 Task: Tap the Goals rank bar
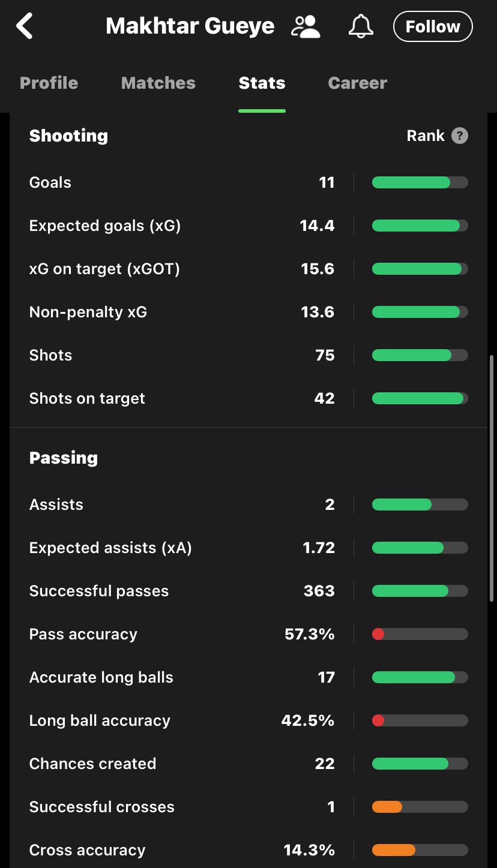(420, 182)
